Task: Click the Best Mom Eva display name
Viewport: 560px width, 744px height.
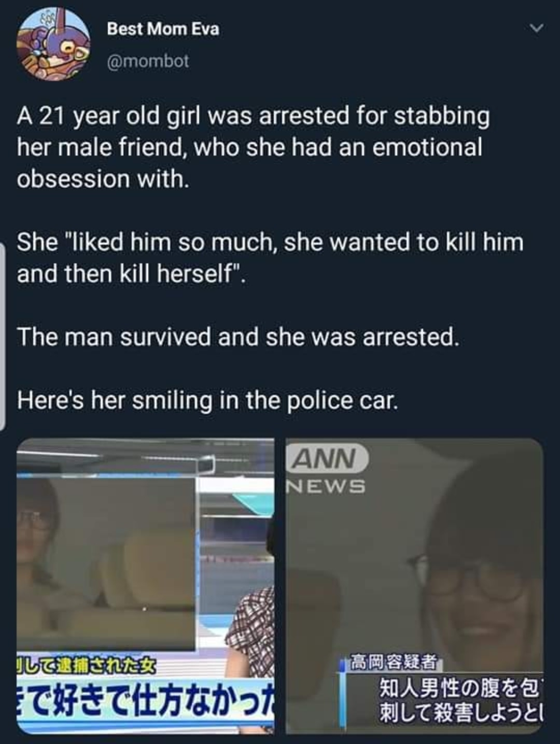Action: tap(163, 29)
